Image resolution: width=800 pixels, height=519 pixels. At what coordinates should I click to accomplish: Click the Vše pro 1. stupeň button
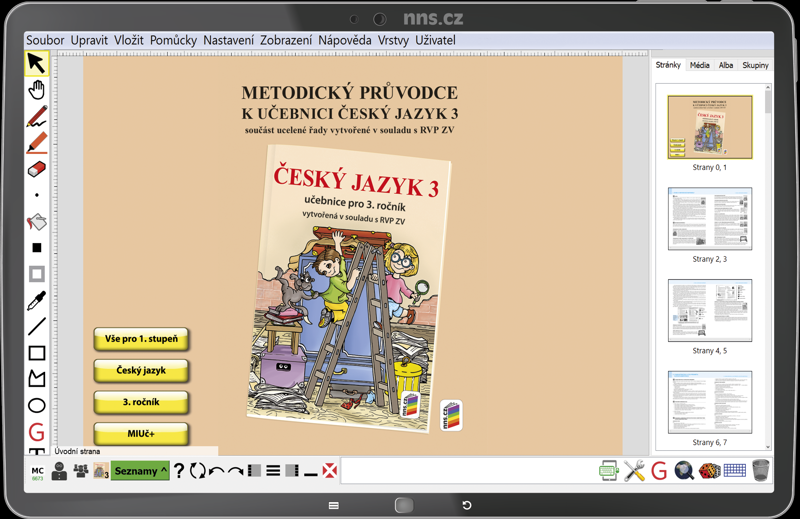click(x=141, y=339)
